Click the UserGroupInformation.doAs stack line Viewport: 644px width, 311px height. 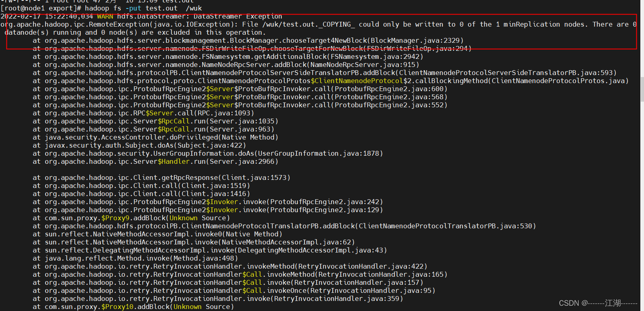coord(208,153)
